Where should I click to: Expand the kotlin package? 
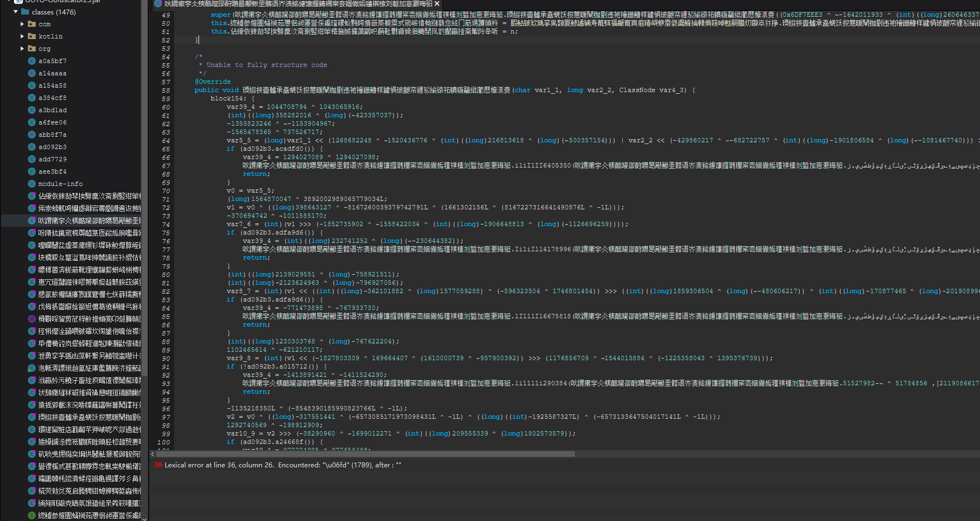22,36
